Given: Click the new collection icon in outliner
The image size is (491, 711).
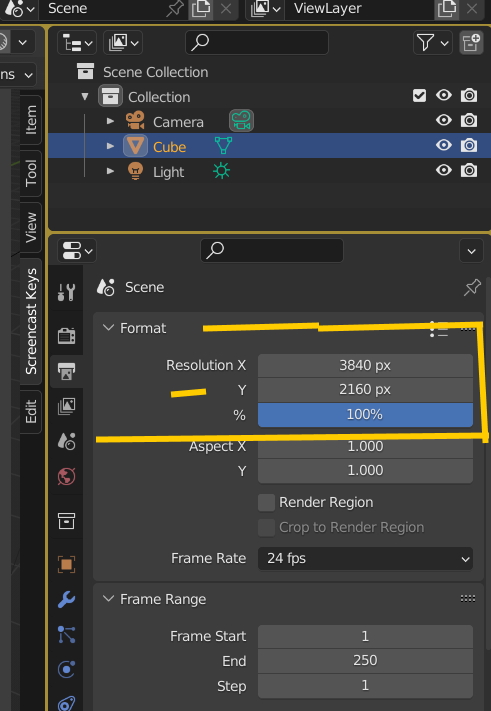Looking at the screenshot, I should coord(471,43).
